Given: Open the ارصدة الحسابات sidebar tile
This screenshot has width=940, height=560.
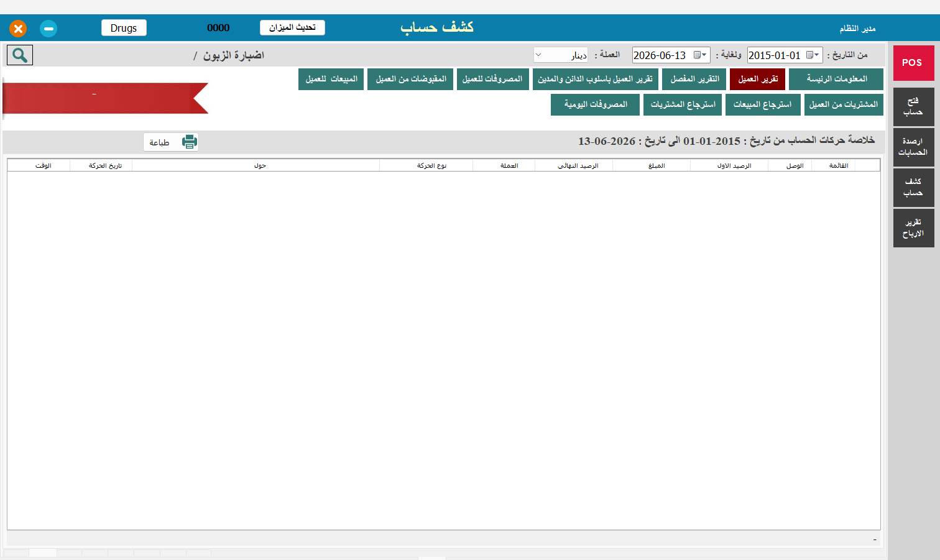Looking at the screenshot, I should [x=913, y=147].
